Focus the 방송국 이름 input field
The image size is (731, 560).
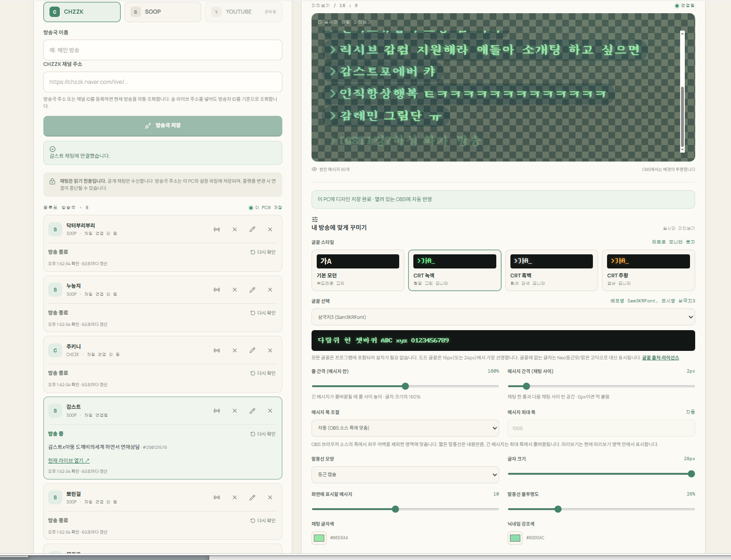point(163,50)
